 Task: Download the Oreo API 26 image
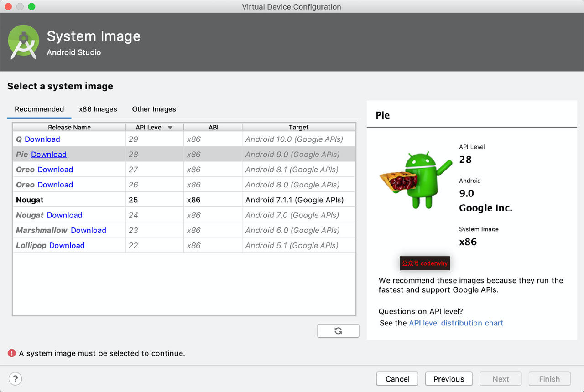point(55,185)
